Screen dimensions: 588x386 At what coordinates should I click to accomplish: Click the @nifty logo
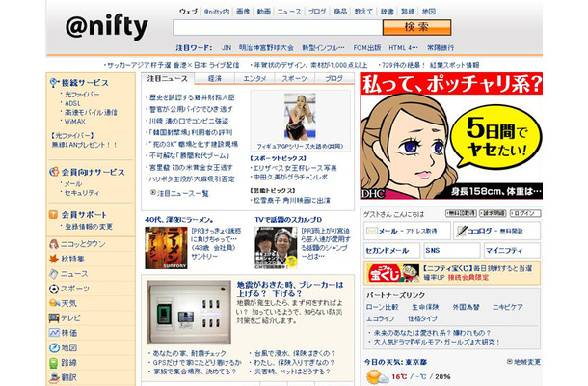[107, 27]
